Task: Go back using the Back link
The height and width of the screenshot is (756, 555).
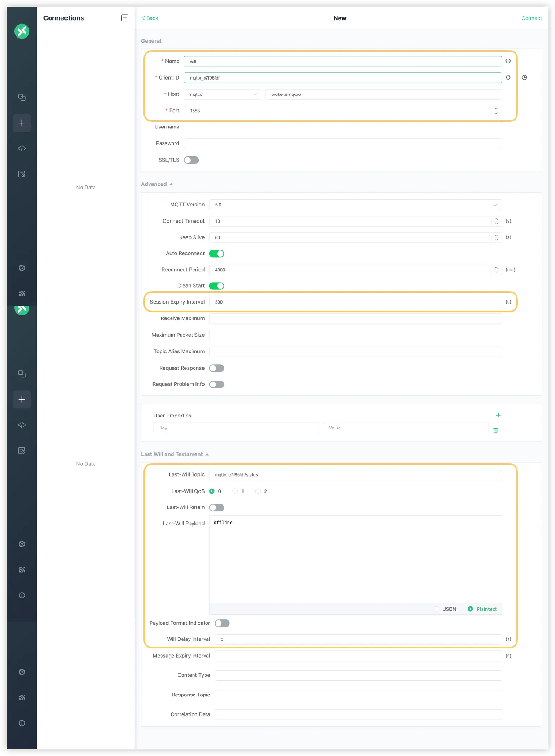Action: pyautogui.click(x=150, y=18)
